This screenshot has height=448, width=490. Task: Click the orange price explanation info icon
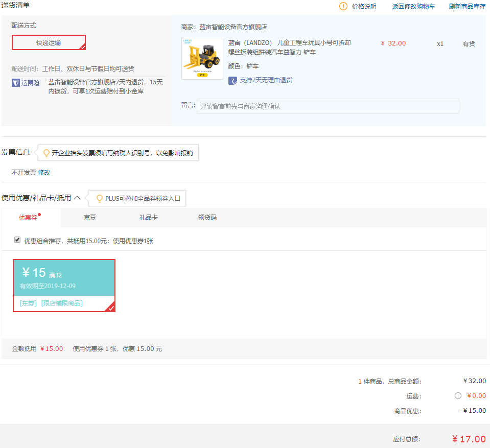(343, 6)
